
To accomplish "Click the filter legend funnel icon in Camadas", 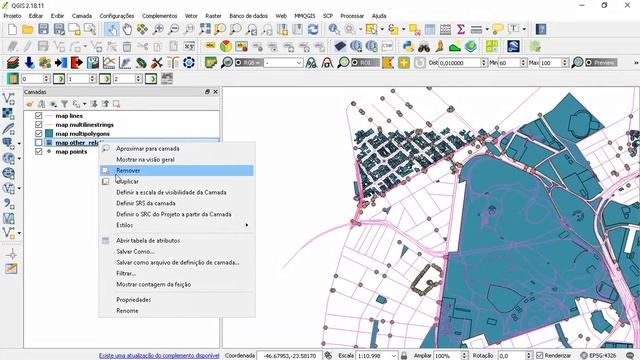I will (x=64, y=104).
